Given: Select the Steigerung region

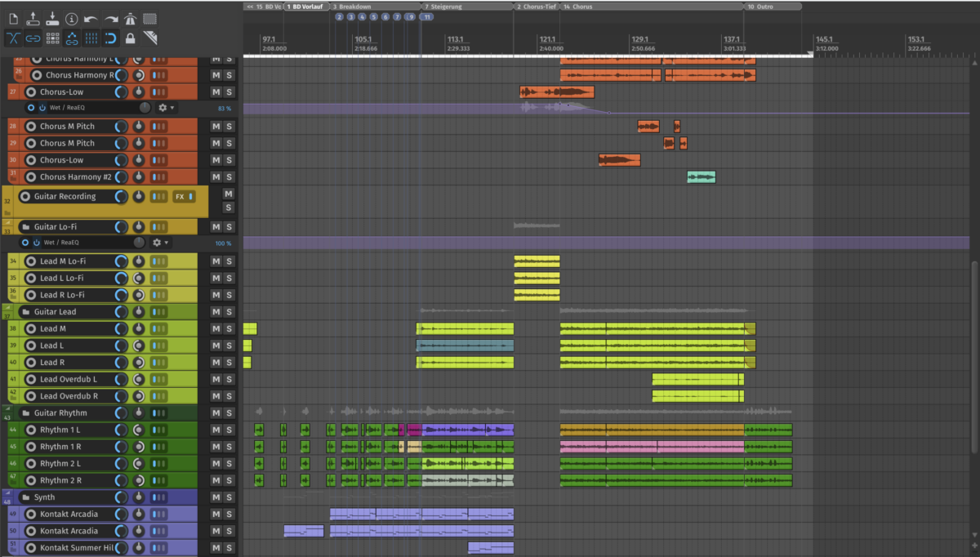Looking at the screenshot, I should [467, 7].
